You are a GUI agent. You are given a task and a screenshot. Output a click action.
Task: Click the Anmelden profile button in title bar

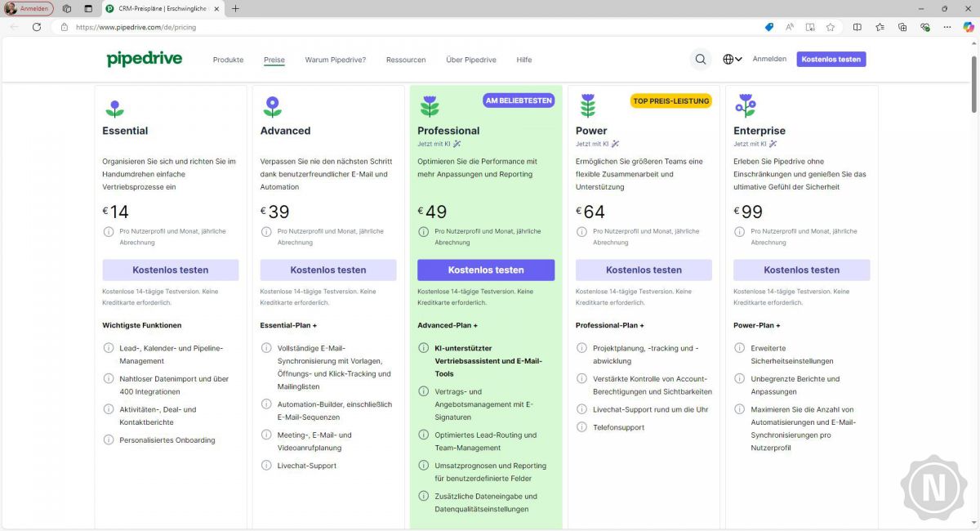29,8
